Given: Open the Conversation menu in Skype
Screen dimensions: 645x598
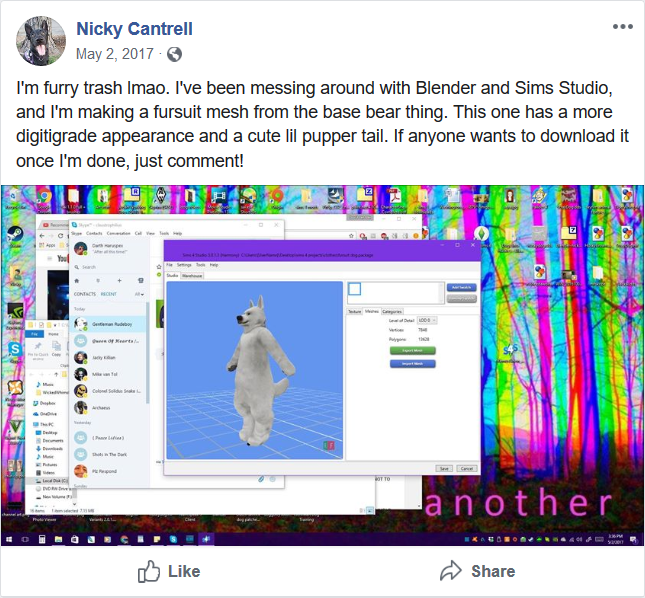Looking at the screenshot, I should tap(118, 233).
